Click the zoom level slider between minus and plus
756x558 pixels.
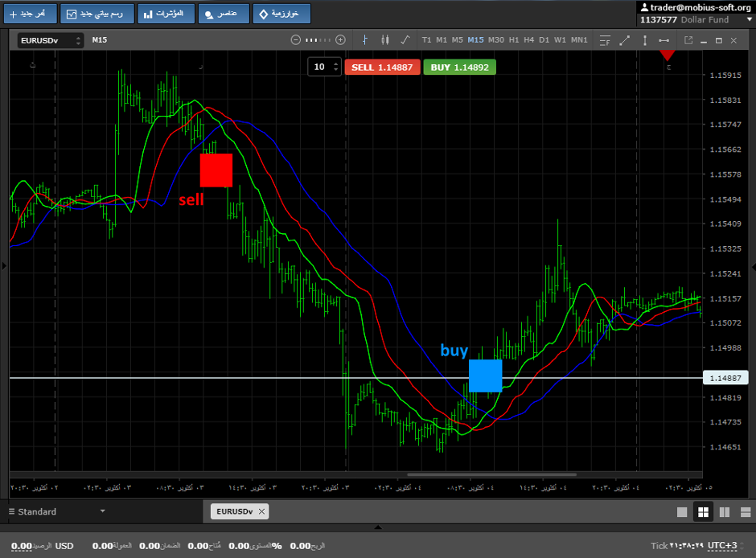(318, 40)
